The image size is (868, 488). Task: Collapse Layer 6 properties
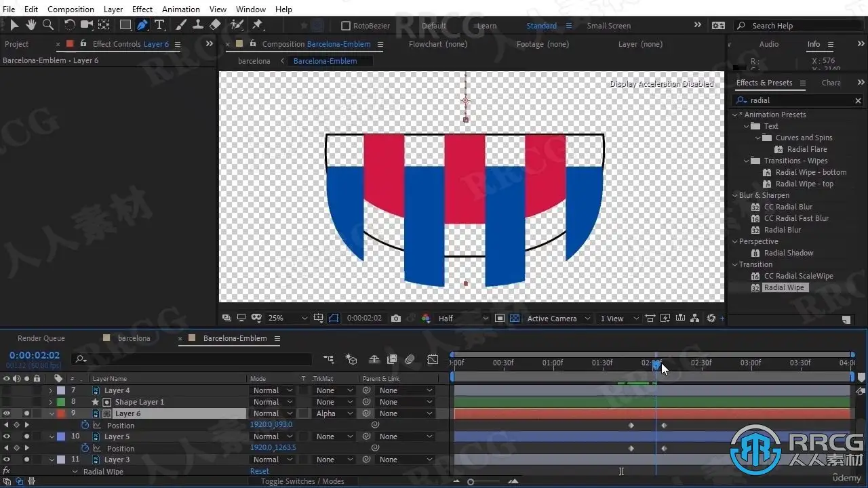point(51,413)
